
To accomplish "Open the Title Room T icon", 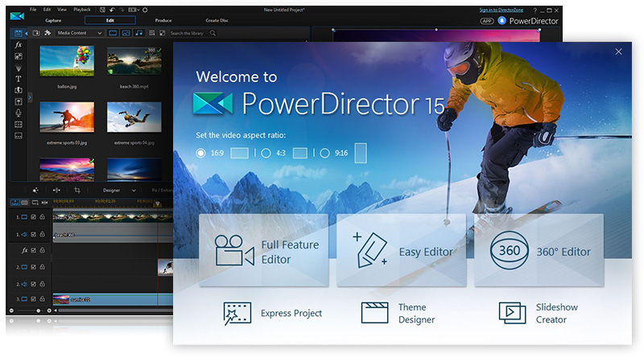I will click(x=19, y=79).
